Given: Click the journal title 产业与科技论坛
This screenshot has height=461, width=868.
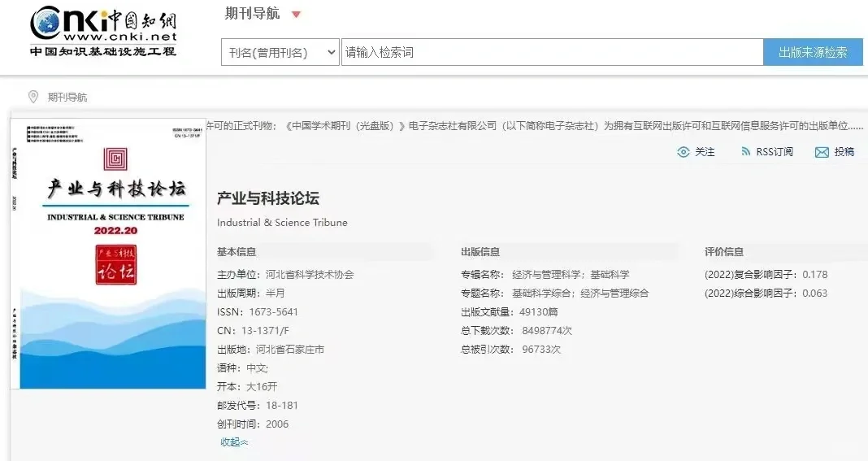Looking at the screenshot, I should point(268,198).
